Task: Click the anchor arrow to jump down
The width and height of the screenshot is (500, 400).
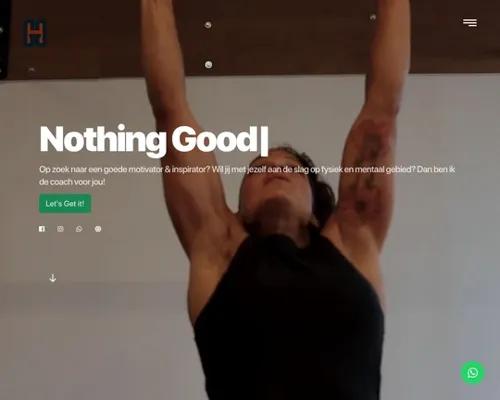Action: click(x=53, y=278)
